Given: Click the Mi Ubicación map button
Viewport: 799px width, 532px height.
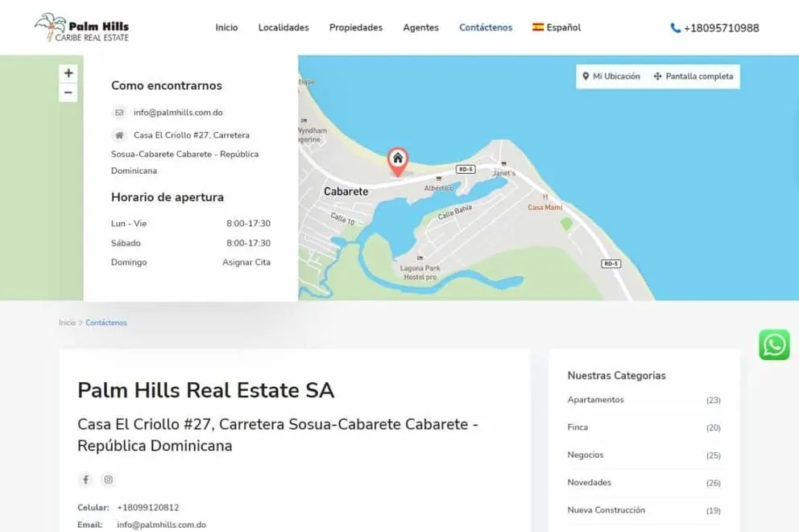Looking at the screenshot, I should [x=611, y=76].
